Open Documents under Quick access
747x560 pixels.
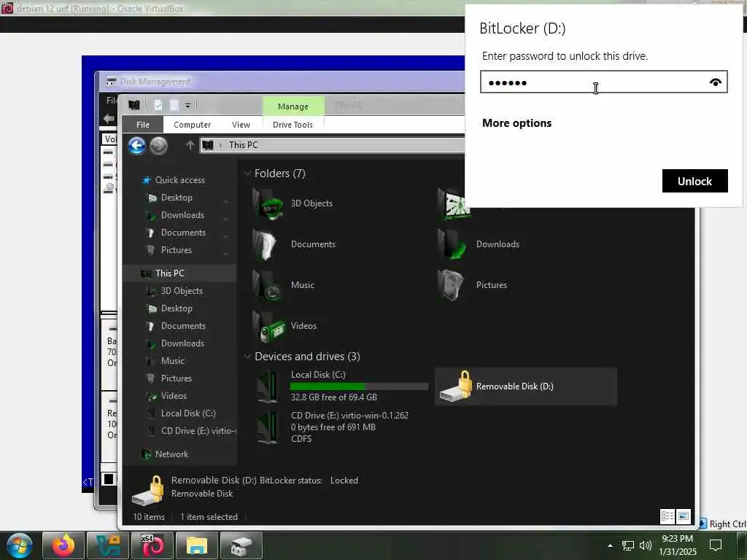(183, 233)
